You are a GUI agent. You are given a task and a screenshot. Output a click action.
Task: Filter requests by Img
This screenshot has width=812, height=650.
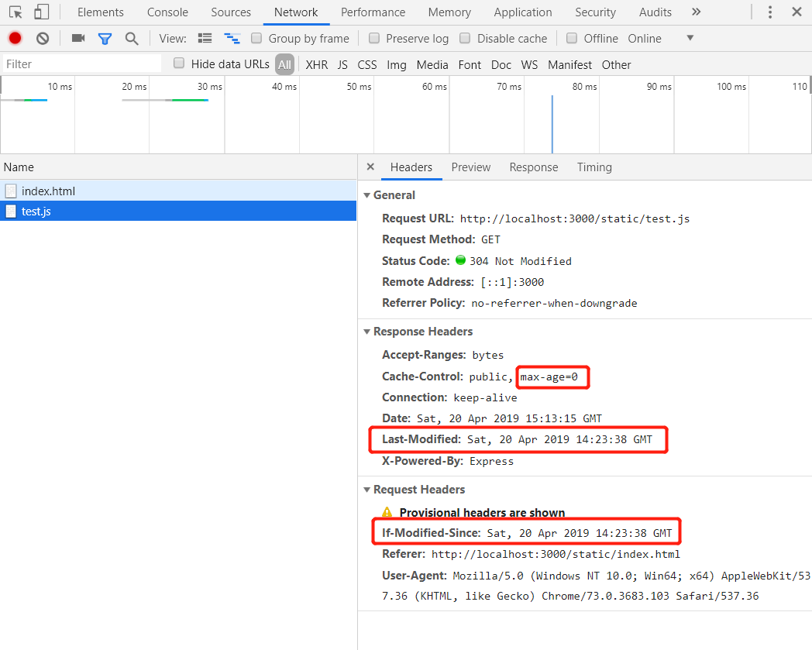(x=397, y=65)
